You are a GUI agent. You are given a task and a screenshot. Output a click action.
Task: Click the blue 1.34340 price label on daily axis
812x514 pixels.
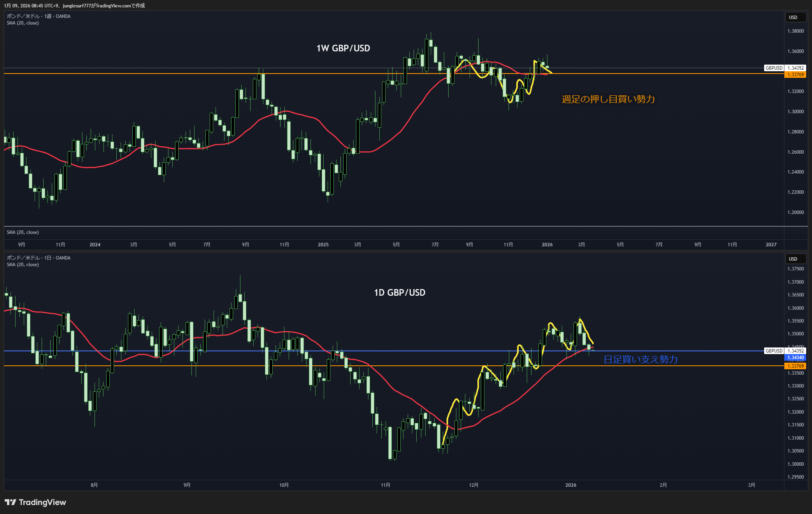pos(795,358)
